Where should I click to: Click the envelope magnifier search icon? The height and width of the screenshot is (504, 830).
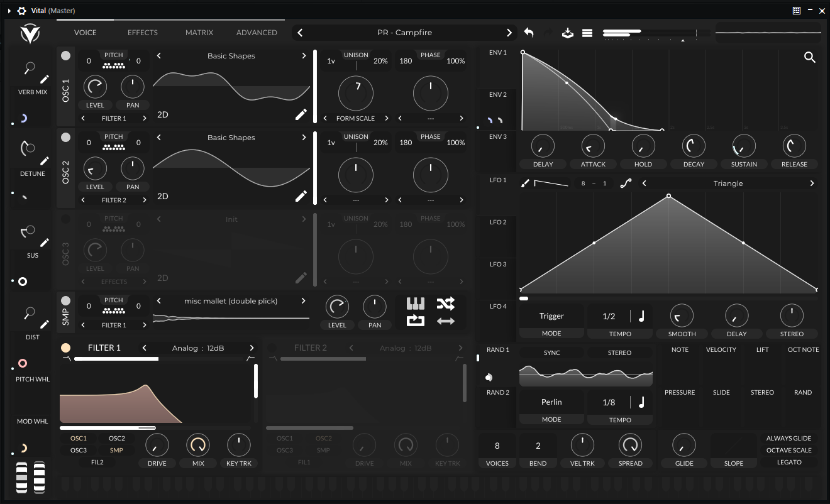(x=810, y=58)
